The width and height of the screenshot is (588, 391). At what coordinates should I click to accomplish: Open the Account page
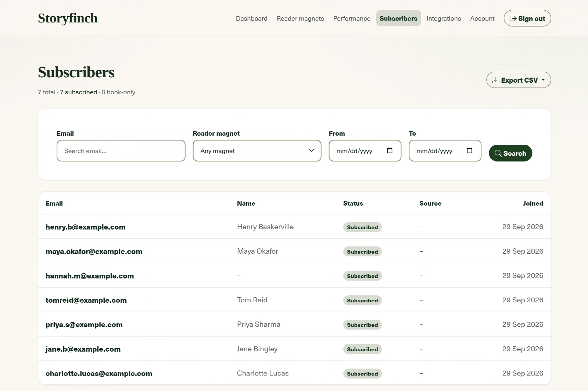[x=482, y=18]
